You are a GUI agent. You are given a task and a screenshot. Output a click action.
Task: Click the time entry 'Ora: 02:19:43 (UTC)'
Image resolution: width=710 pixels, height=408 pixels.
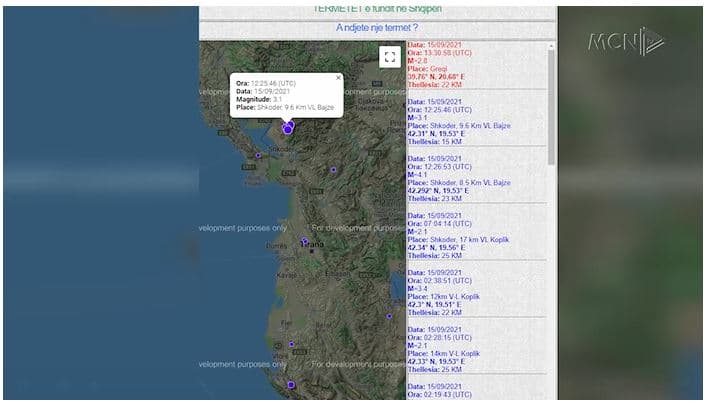coord(440,395)
